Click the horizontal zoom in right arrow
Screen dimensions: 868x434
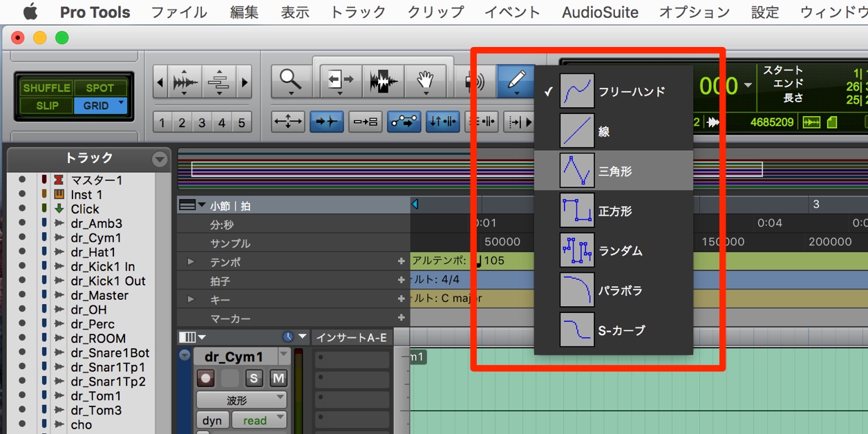click(x=244, y=82)
